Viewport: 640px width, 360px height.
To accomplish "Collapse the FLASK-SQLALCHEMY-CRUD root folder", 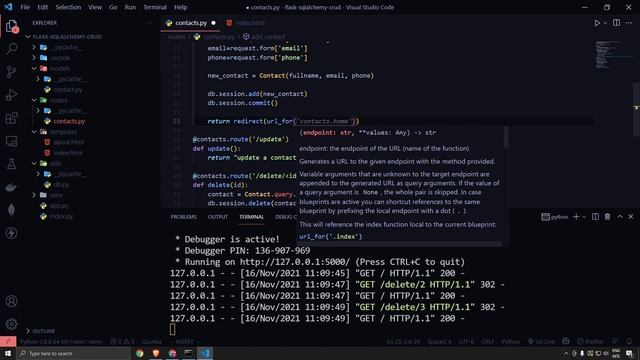I will pos(64,37).
